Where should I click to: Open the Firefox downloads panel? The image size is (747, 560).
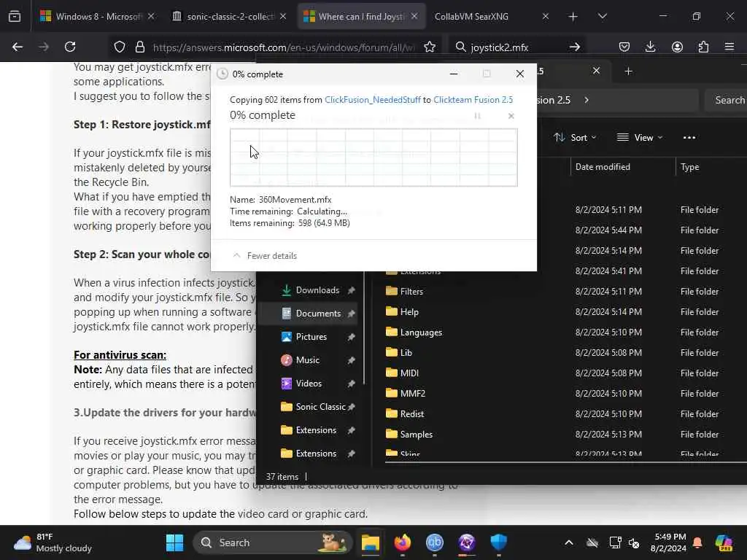pos(650,47)
